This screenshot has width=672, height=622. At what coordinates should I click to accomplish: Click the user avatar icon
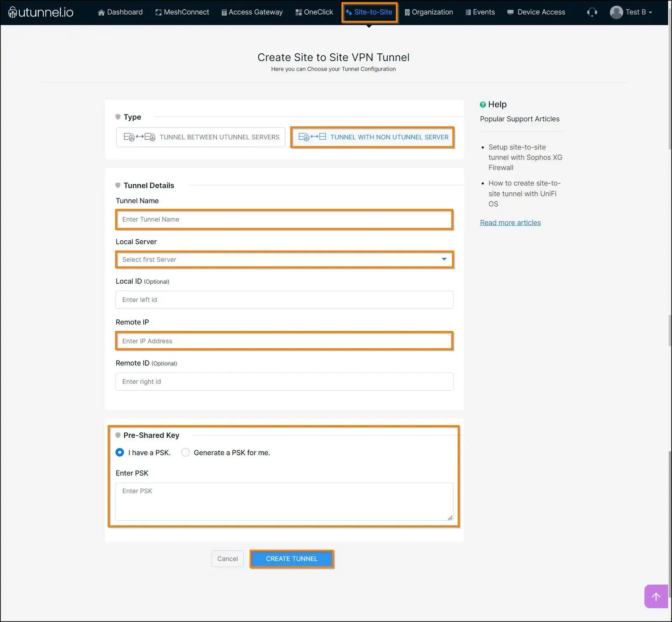[x=616, y=12]
